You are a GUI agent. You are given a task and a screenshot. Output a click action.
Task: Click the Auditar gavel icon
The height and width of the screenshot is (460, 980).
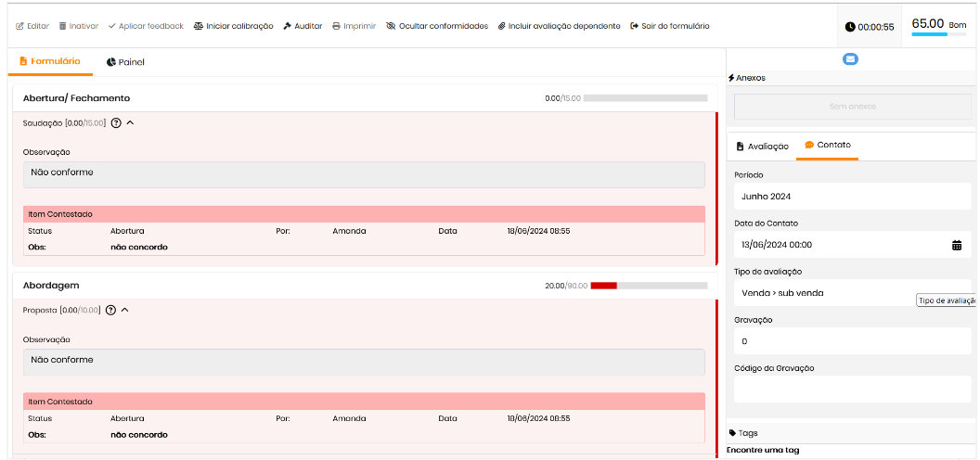tap(288, 26)
